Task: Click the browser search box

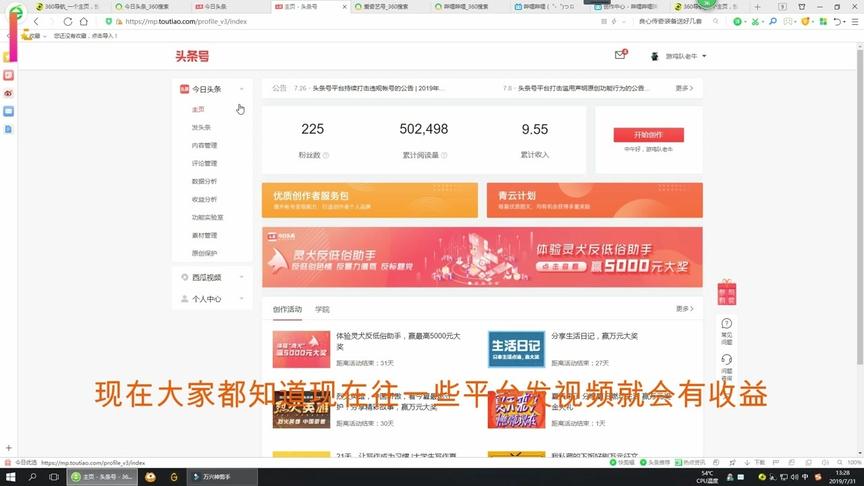Action: click(x=672, y=21)
